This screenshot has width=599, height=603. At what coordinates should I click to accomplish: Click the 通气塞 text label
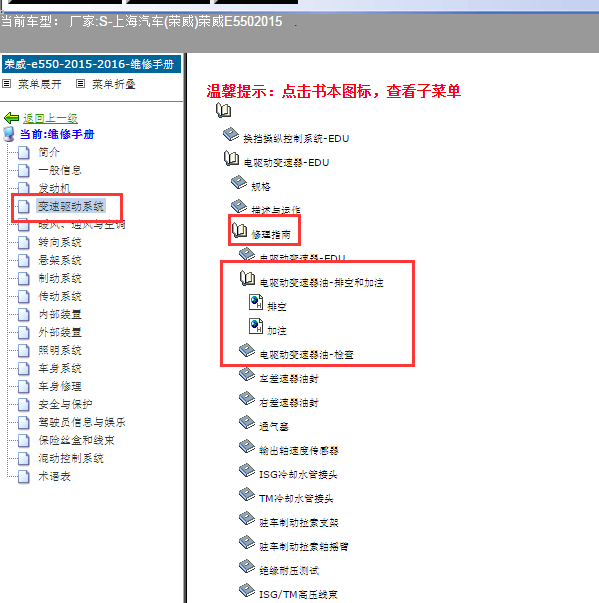(x=274, y=426)
